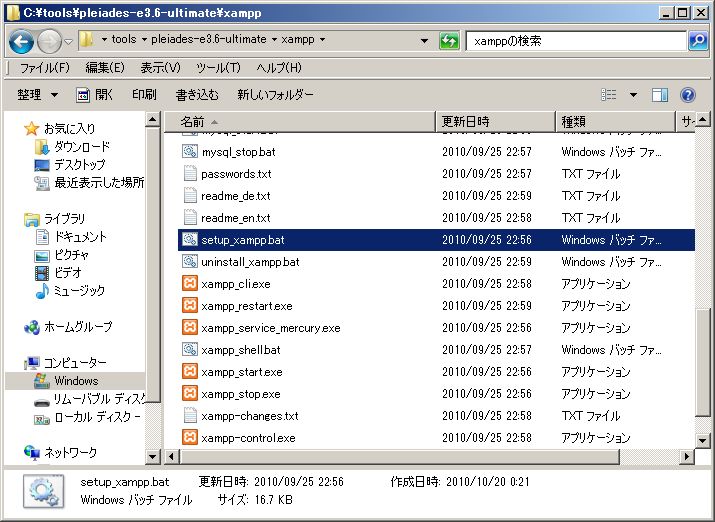Click the greyed Forward arrow button
The height and width of the screenshot is (522, 715).
click(x=49, y=41)
